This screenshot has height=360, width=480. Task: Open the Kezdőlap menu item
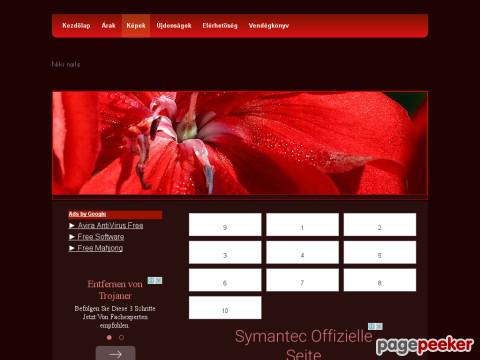pyautogui.click(x=76, y=26)
